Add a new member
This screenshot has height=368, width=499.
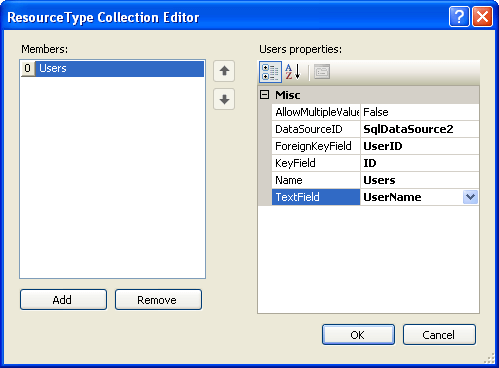[x=63, y=300]
